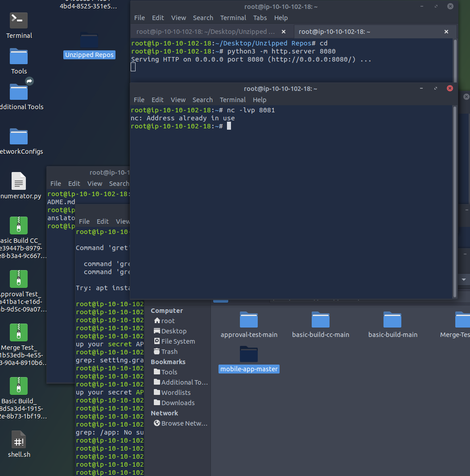Select the Additional Tools desktop folder shortcut

(19, 92)
